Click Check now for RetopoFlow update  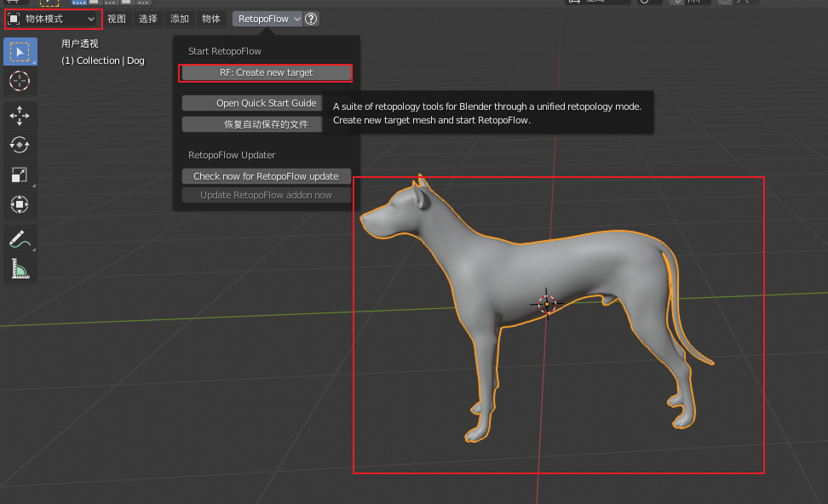[266, 176]
